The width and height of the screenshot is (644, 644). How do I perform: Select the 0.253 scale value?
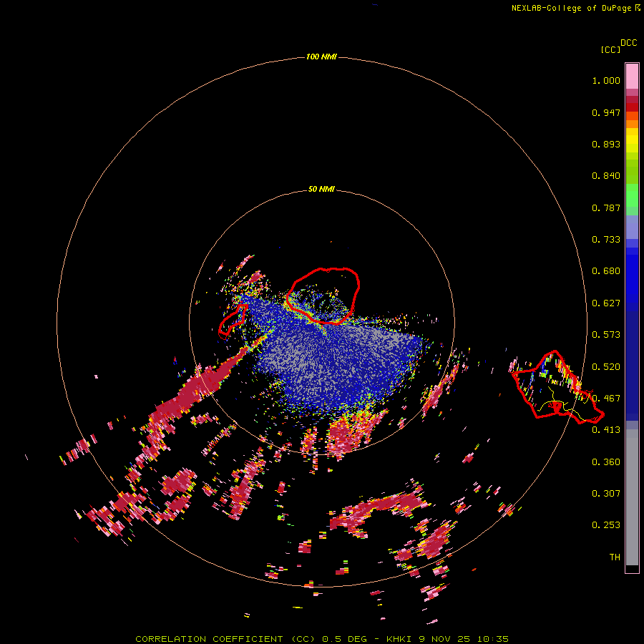click(x=606, y=525)
